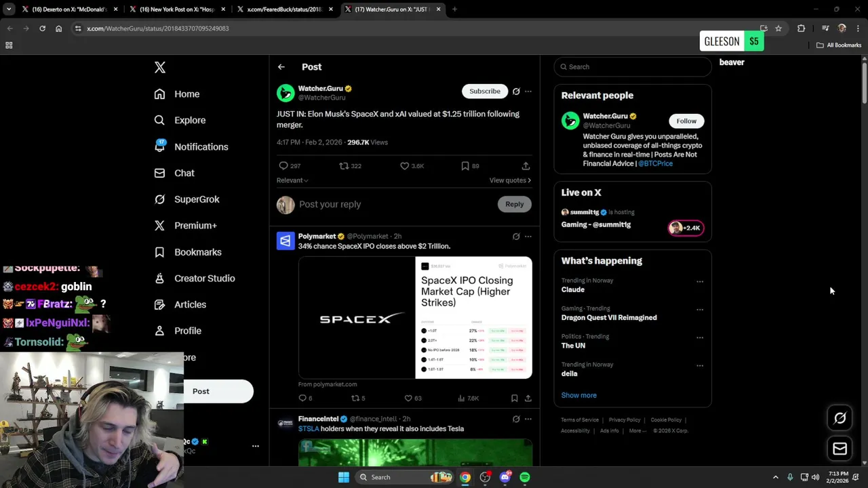This screenshot has width=868, height=488.
Task: View the Polymarket post analytics (7.6K)
Action: [469, 399]
